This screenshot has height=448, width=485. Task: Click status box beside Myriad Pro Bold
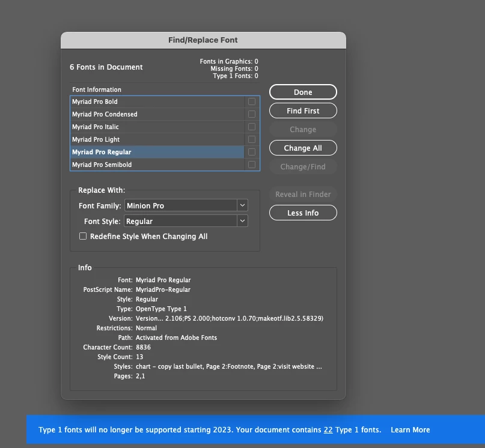tap(252, 101)
